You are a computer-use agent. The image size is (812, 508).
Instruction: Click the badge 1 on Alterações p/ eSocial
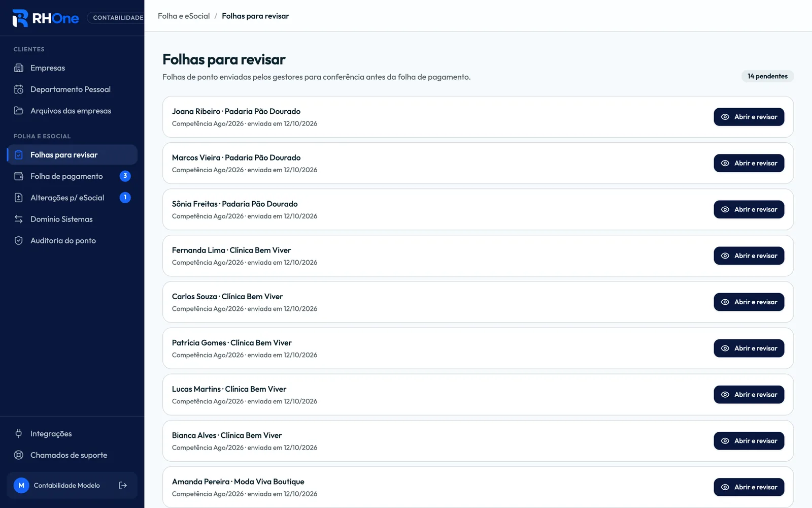125,198
